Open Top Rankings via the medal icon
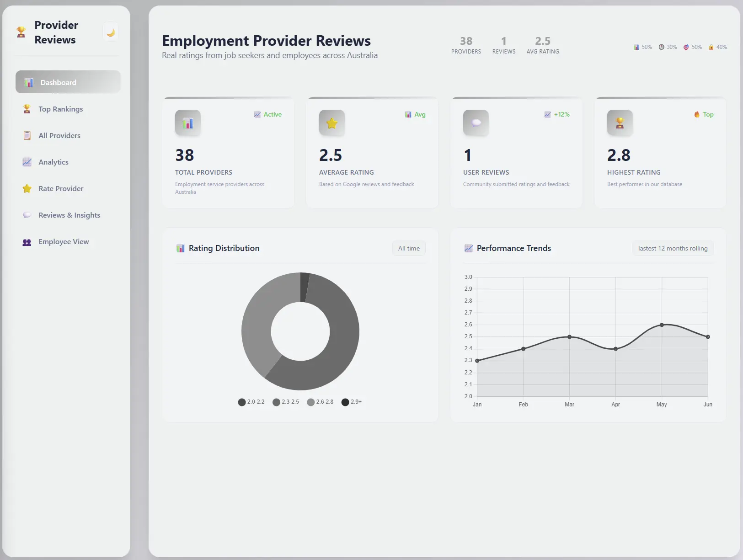Screen dimensions: 743x560 tap(27, 109)
